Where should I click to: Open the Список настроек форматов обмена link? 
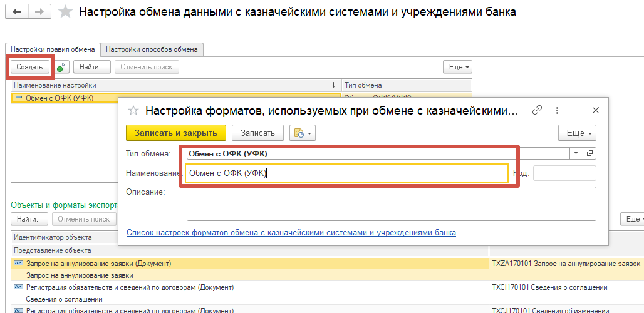click(x=291, y=233)
